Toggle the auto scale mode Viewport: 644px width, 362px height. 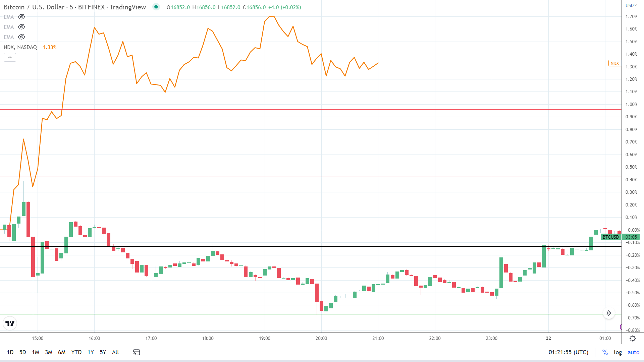tap(633, 352)
